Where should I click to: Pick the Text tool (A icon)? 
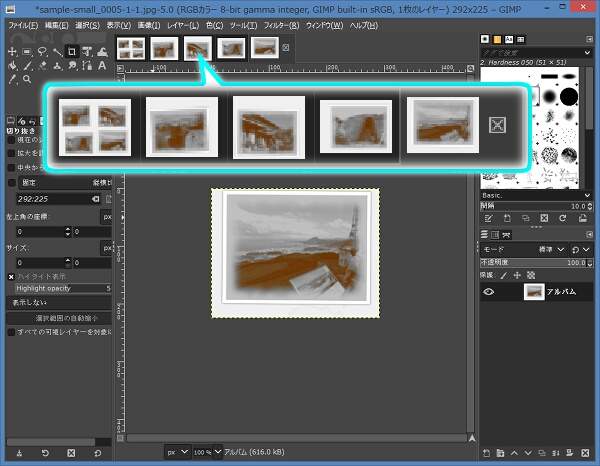click(x=101, y=65)
